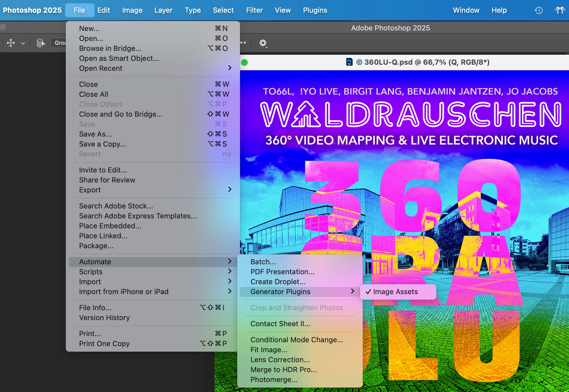Select the Move tool icon in options bar
Screen dimensions: 569x392
tap(11, 43)
